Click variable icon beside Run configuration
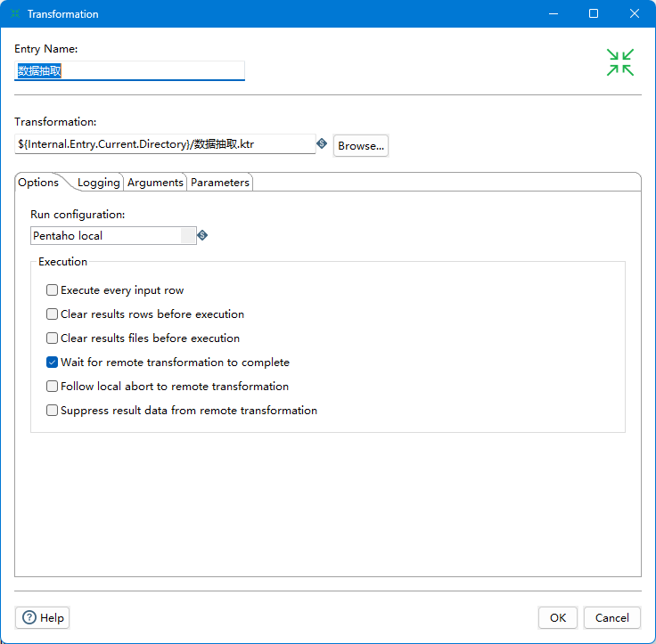This screenshot has height=644, width=656. [202, 235]
